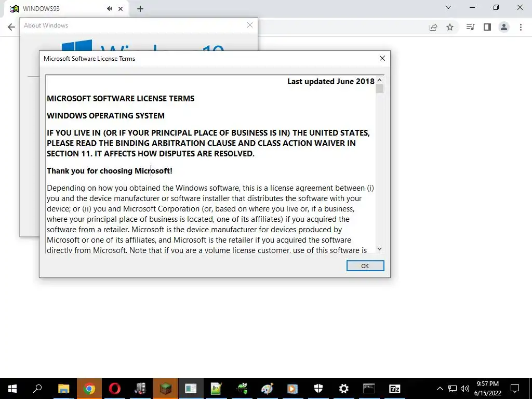Click the share page icon in Chrome

(433, 27)
